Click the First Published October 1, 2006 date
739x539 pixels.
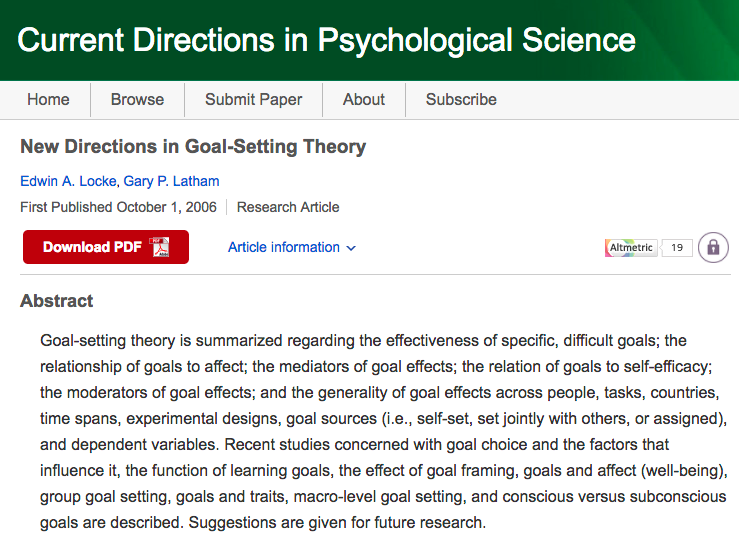click(119, 207)
